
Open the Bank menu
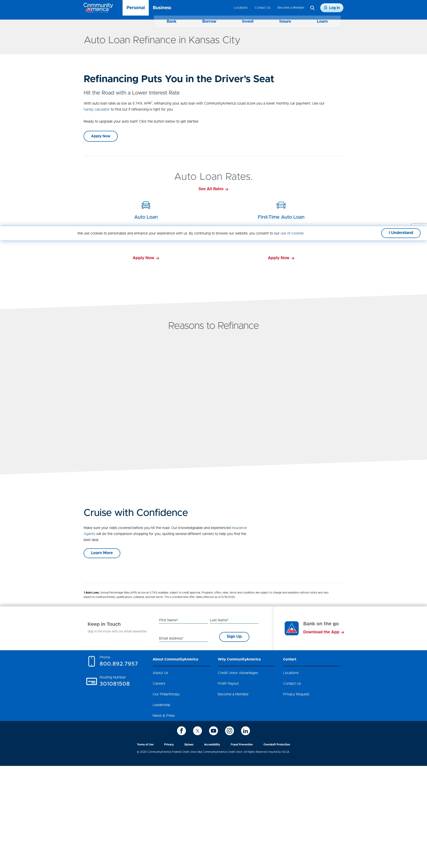171,22
